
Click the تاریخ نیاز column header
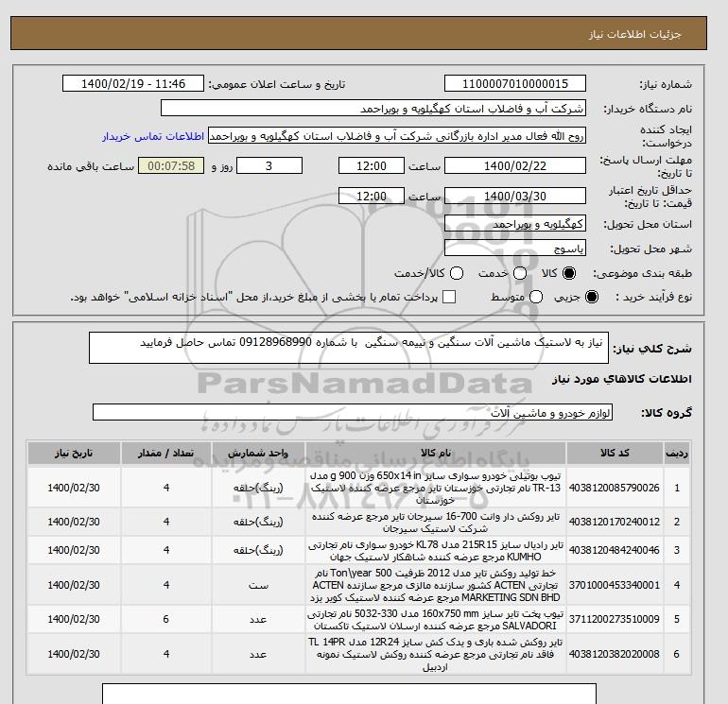pyautogui.click(x=74, y=453)
